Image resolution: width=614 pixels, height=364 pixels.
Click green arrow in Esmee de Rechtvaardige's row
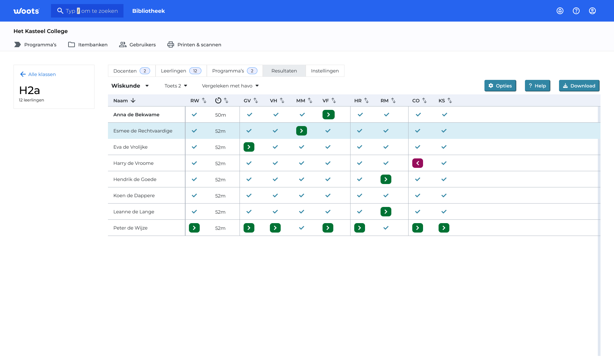click(x=302, y=131)
